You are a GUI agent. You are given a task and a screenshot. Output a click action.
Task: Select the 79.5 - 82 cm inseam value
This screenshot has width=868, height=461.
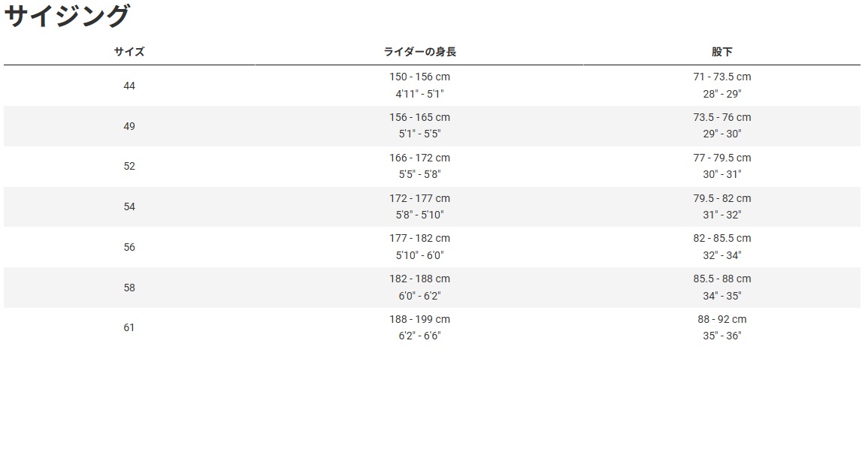point(721,198)
